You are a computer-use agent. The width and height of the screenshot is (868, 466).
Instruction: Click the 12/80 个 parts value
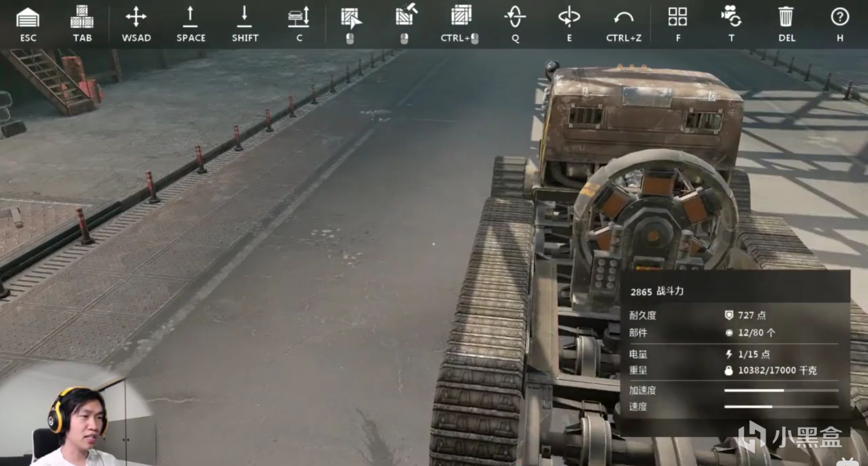pos(756,333)
